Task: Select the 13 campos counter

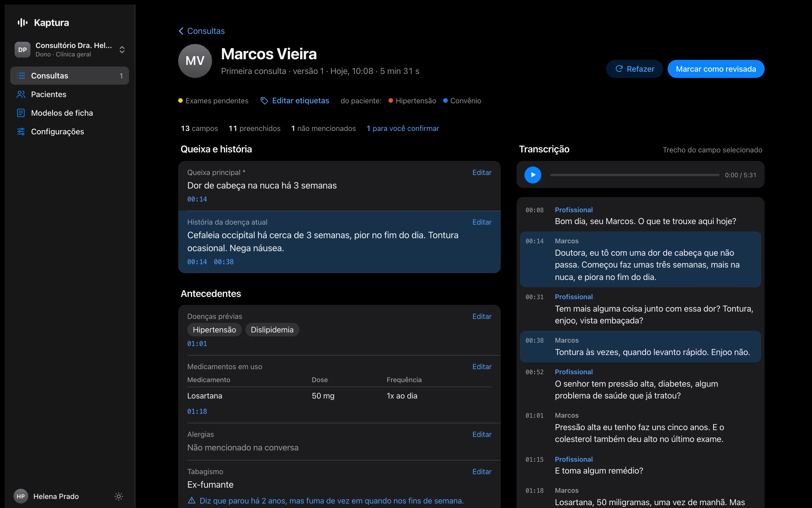Action: coord(199,128)
